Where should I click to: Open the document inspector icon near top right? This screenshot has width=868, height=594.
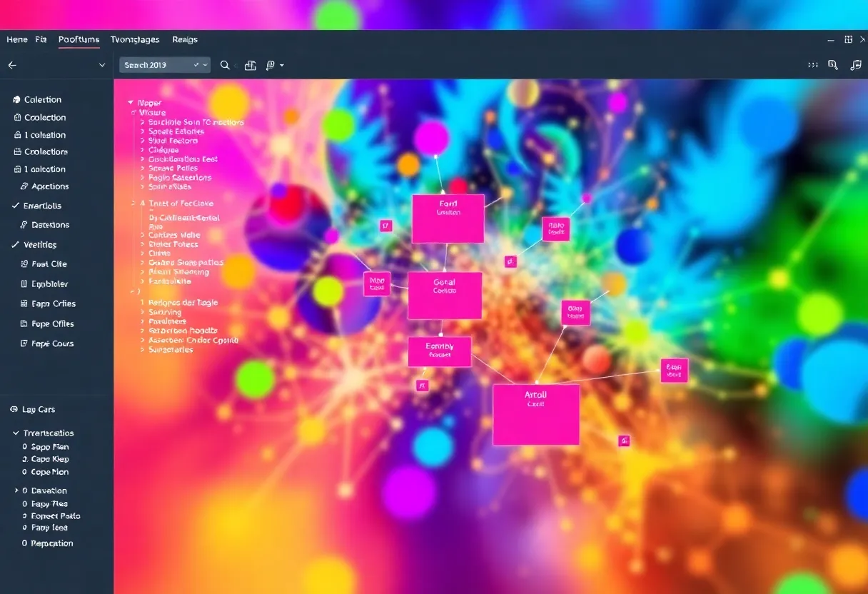click(x=832, y=65)
